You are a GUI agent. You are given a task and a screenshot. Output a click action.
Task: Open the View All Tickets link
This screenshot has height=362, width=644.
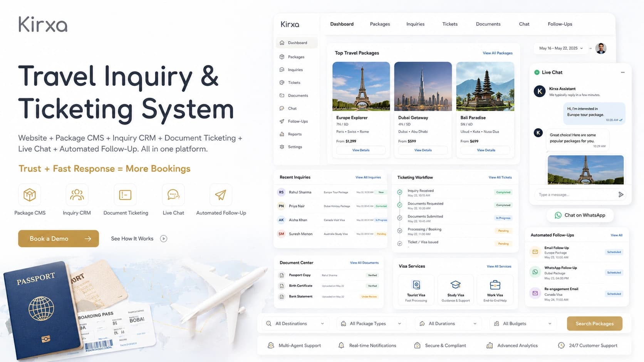pyautogui.click(x=500, y=177)
